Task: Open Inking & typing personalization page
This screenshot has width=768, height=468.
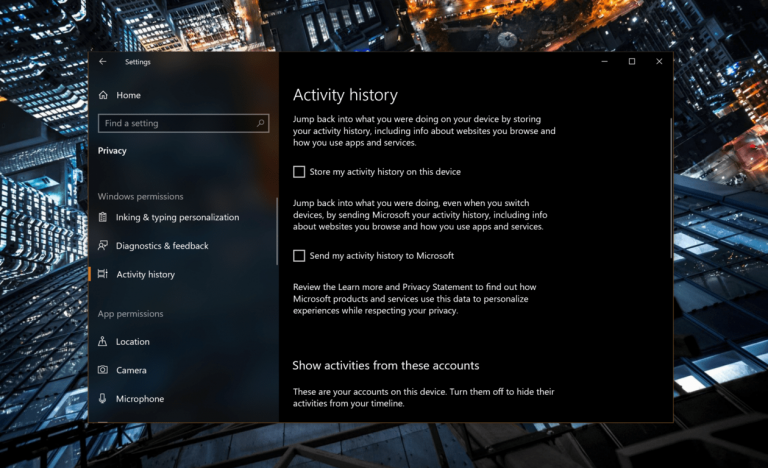Action: 177,217
